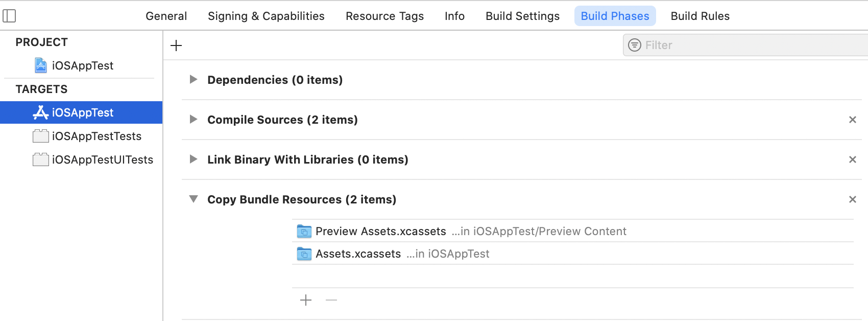
Task: Select the Build Phases tab
Action: (x=615, y=16)
